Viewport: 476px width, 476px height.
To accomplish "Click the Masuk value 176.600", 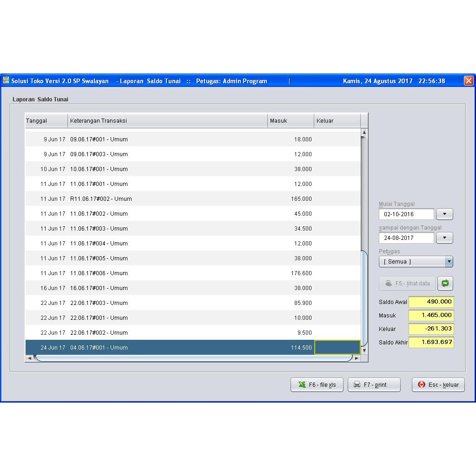I will [x=301, y=273].
